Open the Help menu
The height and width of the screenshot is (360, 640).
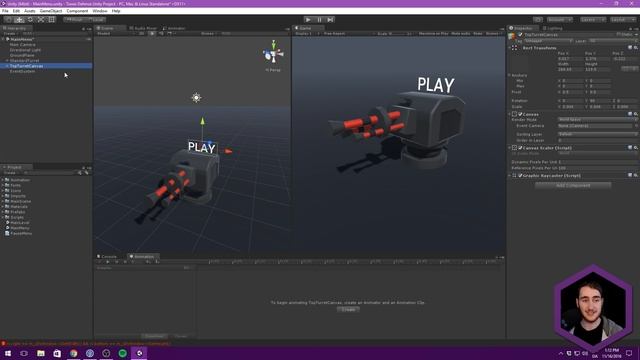coord(116,11)
